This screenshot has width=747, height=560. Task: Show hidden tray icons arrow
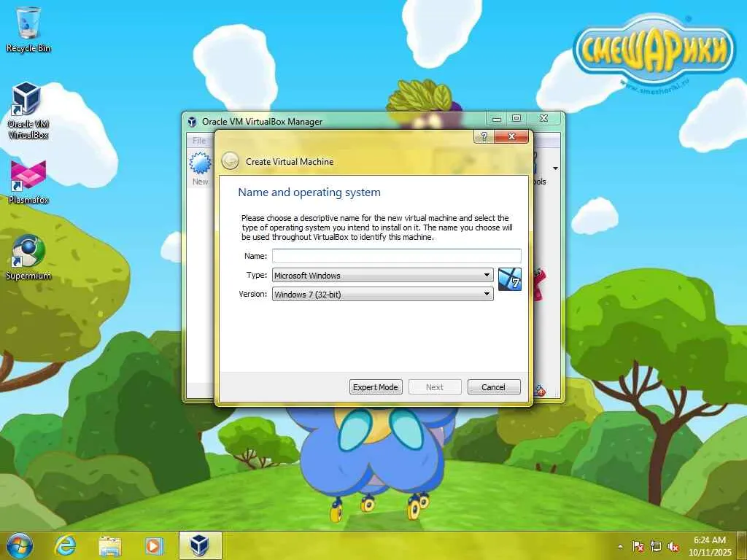click(620, 547)
